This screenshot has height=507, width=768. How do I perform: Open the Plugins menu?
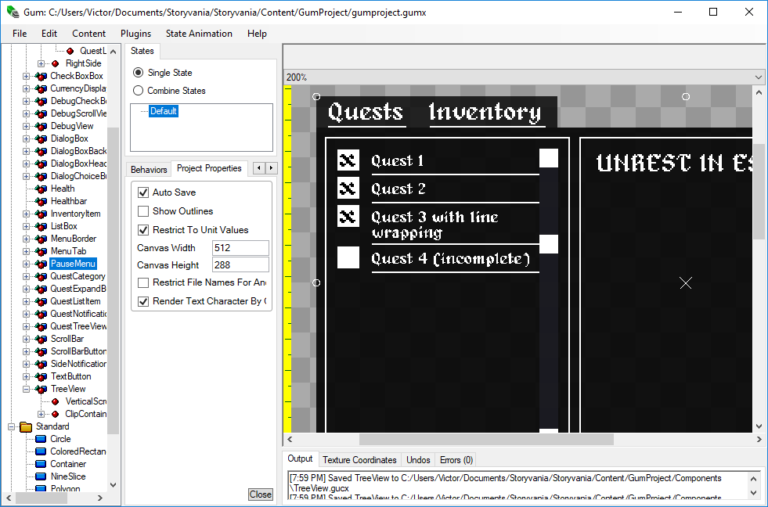click(136, 33)
